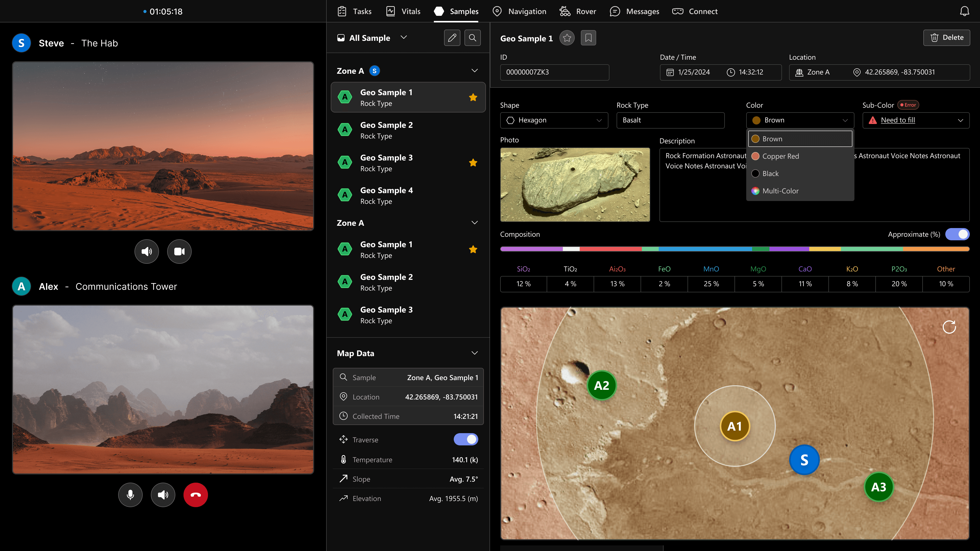
Task: Open the Shape Hexagon dropdown
Action: 554,120
